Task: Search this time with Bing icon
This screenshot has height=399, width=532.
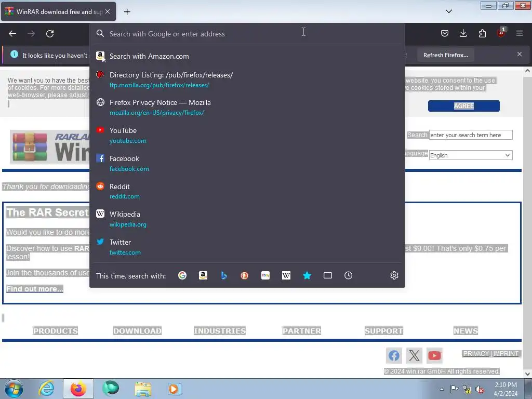Action: [x=224, y=275]
